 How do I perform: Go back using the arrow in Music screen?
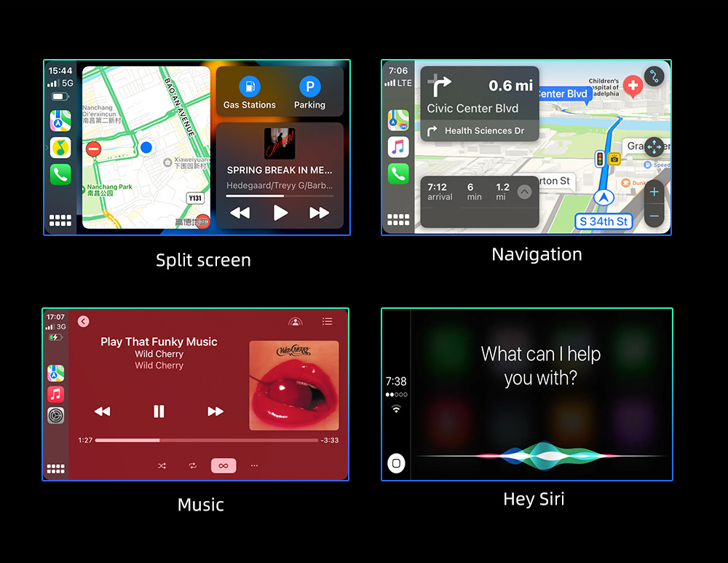pos(83,321)
